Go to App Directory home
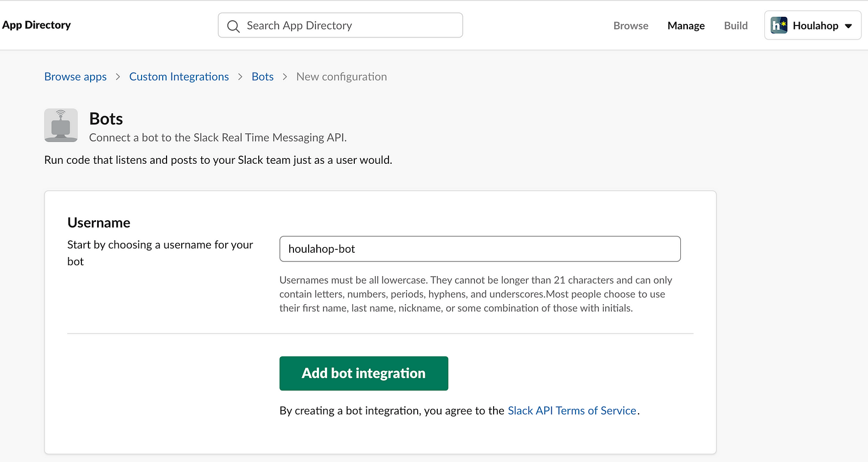 [x=36, y=25]
